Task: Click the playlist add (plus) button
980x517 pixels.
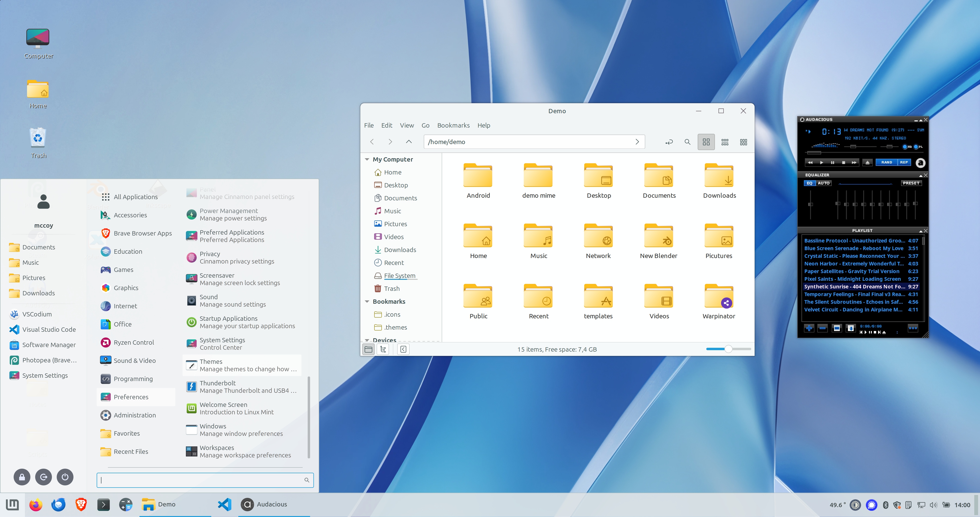Action: point(809,328)
